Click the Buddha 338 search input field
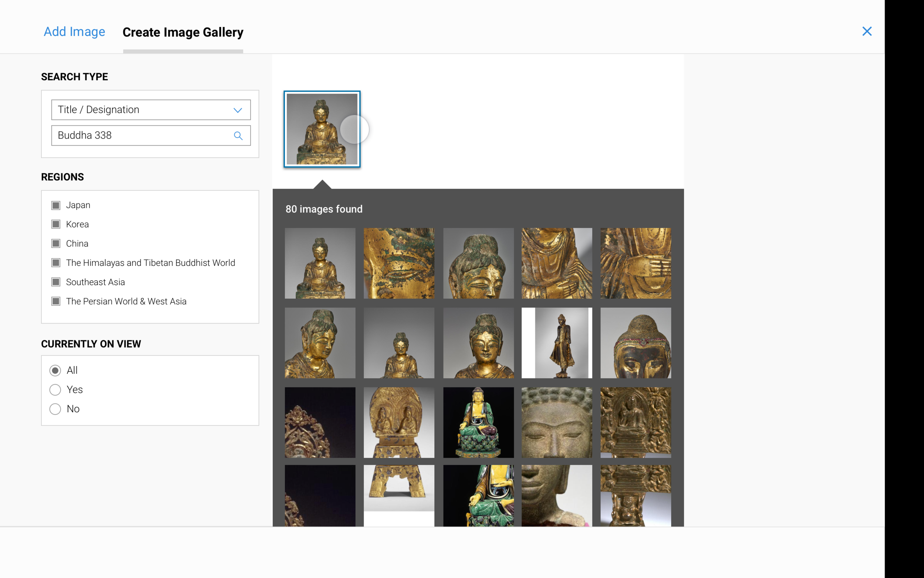Image resolution: width=924 pixels, height=578 pixels. pyautogui.click(x=141, y=135)
